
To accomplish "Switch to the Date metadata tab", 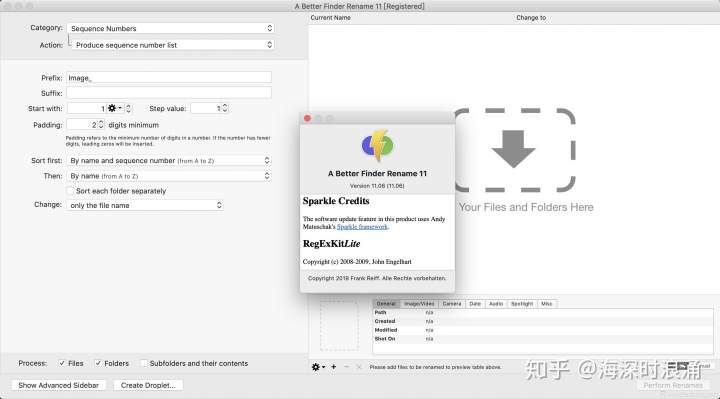I will [x=475, y=303].
